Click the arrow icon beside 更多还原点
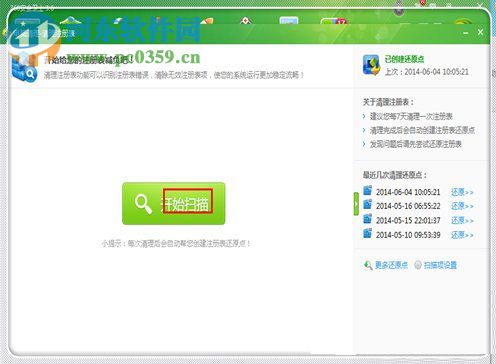Image resolution: width=496 pixels, height=364 pixels. tap(368, 265)
